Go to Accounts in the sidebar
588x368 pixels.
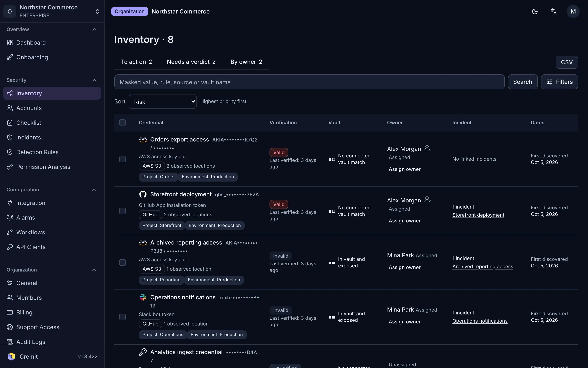(52, 108)
